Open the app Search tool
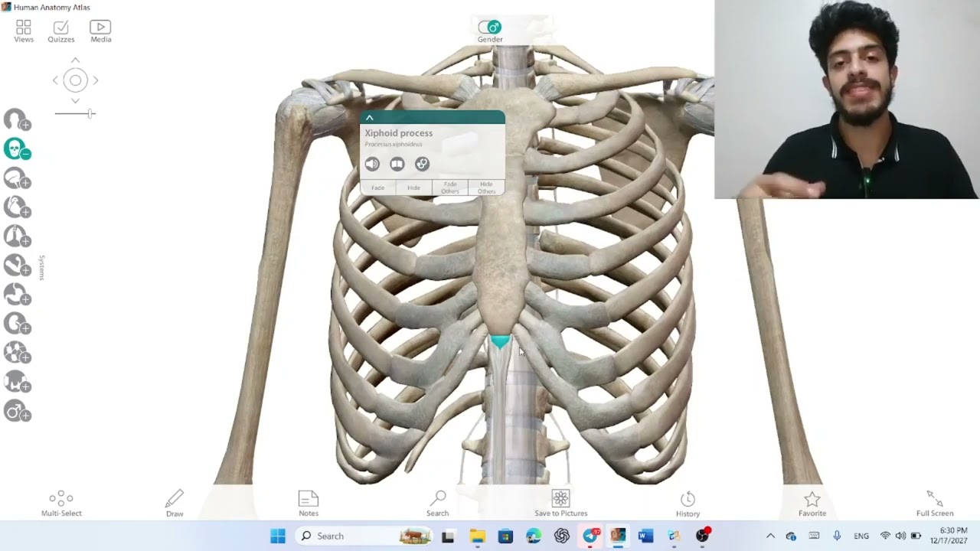 tap(438, 504)
